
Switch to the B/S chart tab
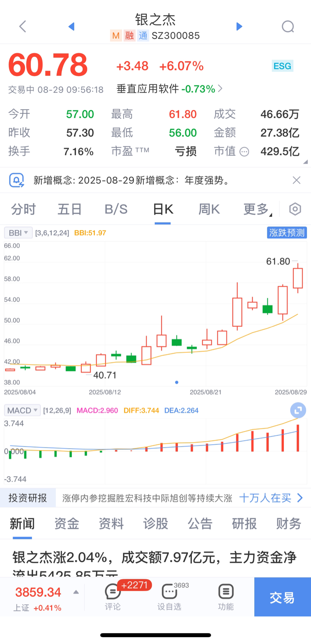(x=116, y=209)
